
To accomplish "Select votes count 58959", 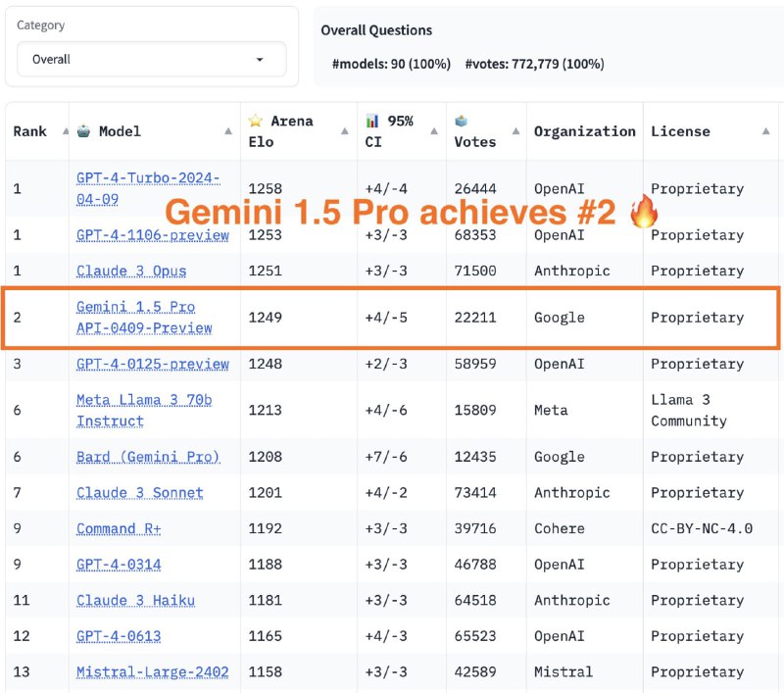I will coord(475,364).
